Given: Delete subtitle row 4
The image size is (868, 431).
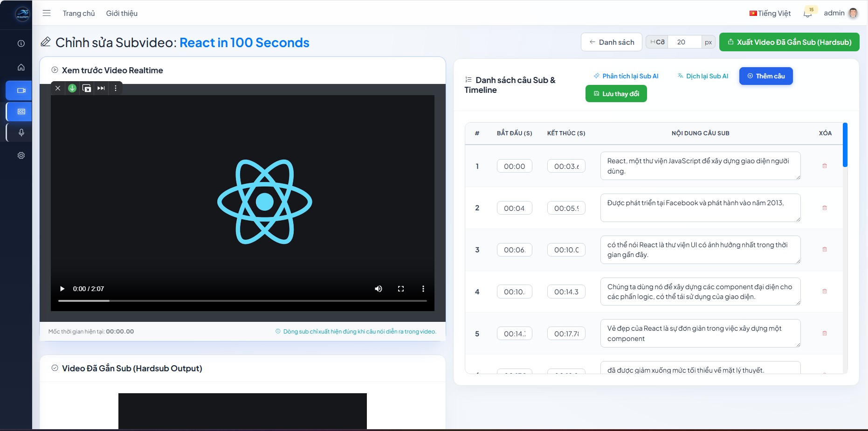Looking at the screenshot, I should [825, 292].
